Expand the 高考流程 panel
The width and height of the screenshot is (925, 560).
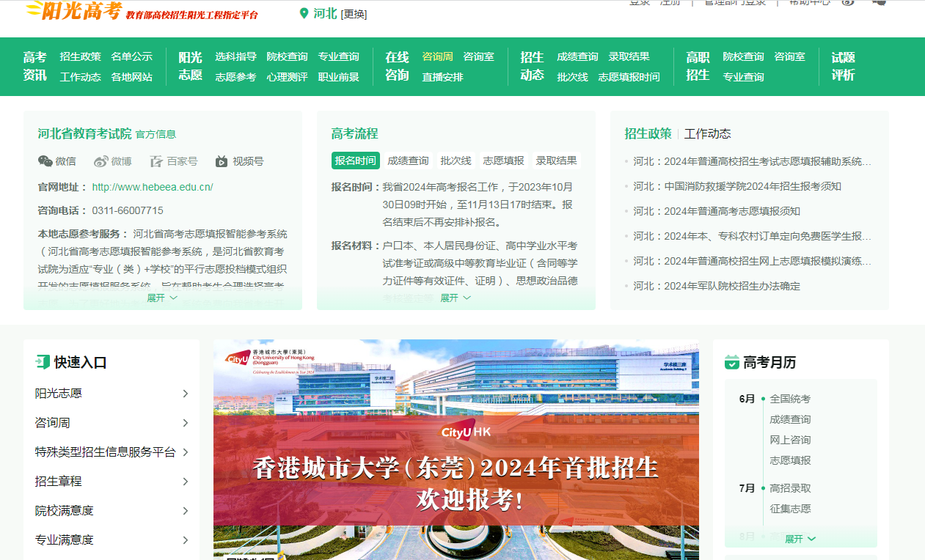456,298
